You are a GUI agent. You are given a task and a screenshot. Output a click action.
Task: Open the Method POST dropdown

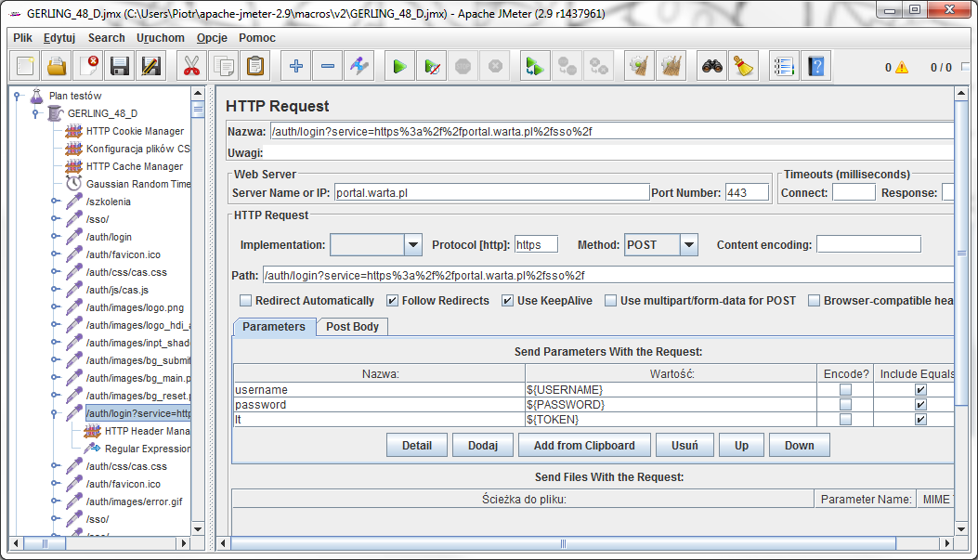click(688, 245)
